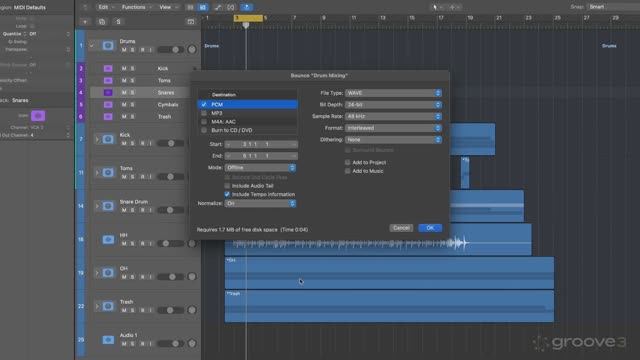Screen dimensions: 640x360
Task: Cancel the bounce dialog
Action: (x=401, y=228)
